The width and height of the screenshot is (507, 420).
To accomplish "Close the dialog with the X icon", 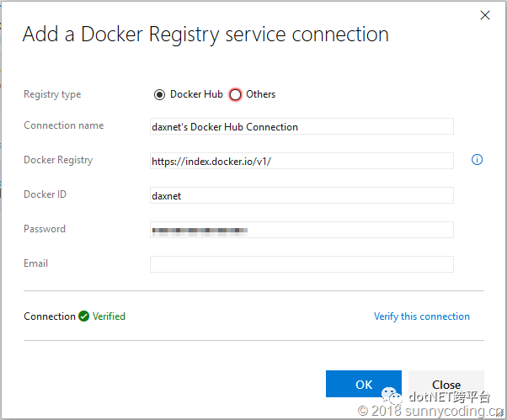I will point(485,15).
